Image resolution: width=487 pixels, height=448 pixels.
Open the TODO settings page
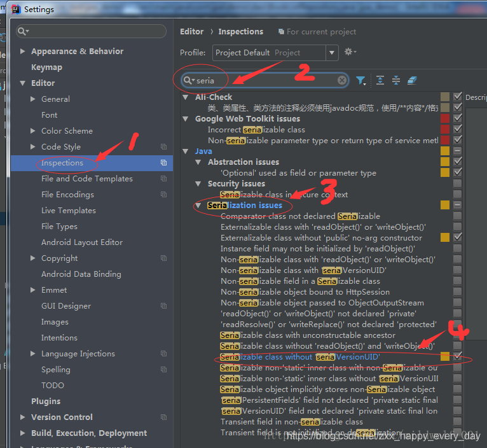pyautogui.click(x=53, y=386)
